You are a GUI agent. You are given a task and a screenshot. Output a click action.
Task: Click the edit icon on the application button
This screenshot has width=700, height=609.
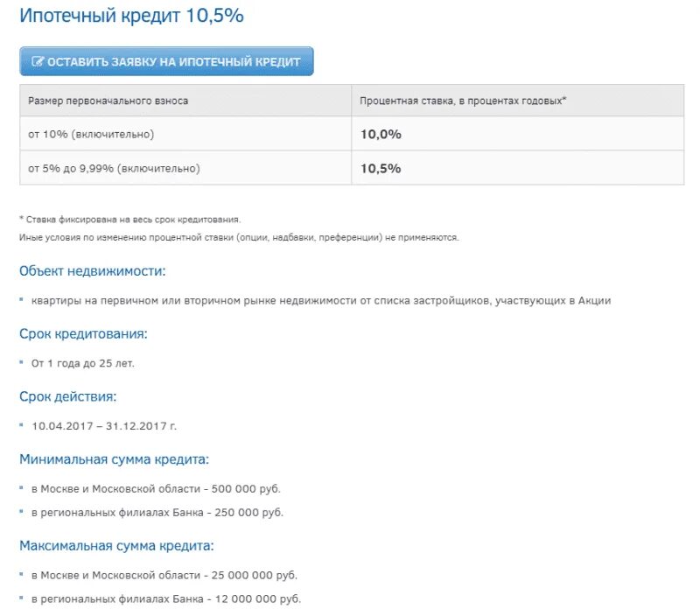(38, 61)
